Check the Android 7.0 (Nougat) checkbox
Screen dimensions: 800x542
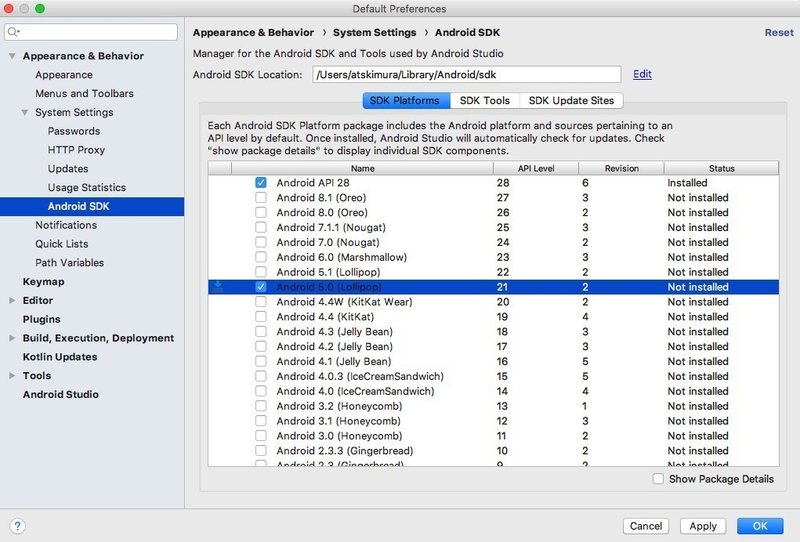click(x=261, y=242)
